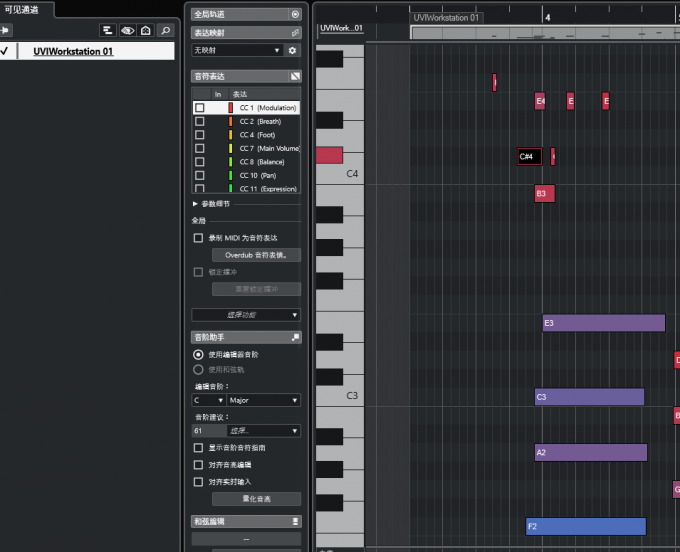
Task: Open the C root note dropdown
Action: pyautogui.click(x=209, y=400)
